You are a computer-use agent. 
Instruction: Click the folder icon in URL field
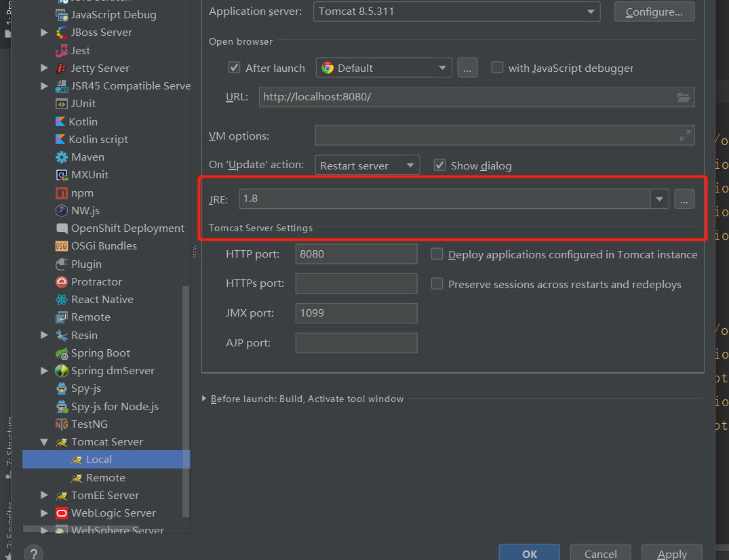(684, 97)
